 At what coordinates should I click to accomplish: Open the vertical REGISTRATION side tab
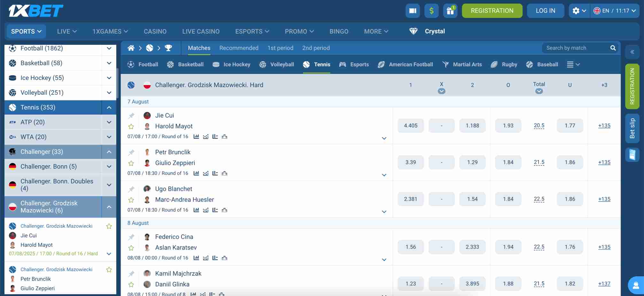pyautogui.click(x=632, y=86)
